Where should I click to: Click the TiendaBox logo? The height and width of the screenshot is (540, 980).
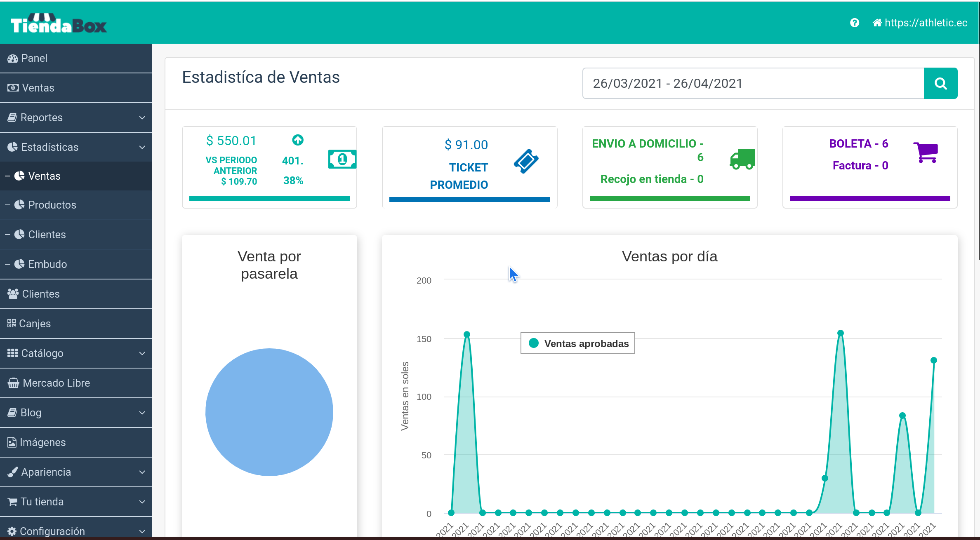click(x=59, y=23)
